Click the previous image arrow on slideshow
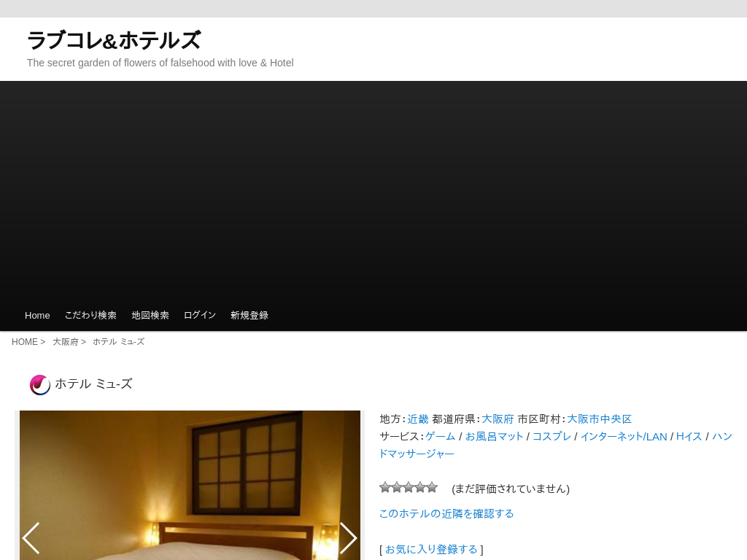 [31, 538]
